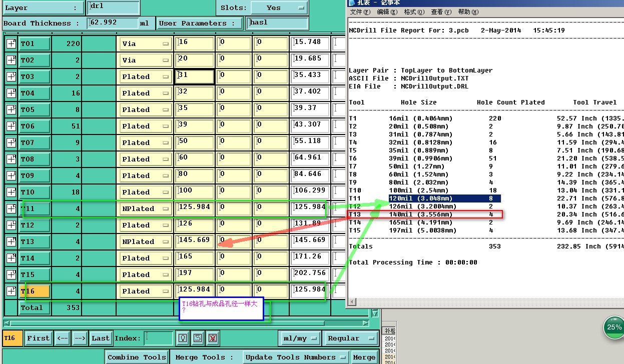Screen dimensions: 624x364
Task: Open the NPlated type dropdown for T11
Action: 146,209
